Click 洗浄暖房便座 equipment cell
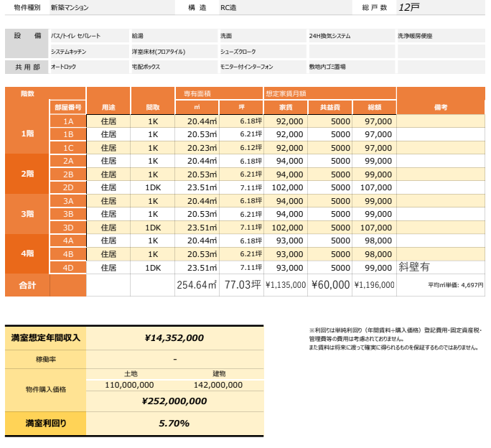The image size is (491, 448). click(441, 36)
